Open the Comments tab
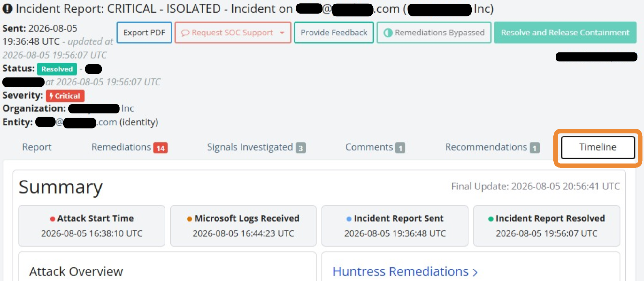The width and height of the screenshot is (644, 281). (x=375, y=147)
